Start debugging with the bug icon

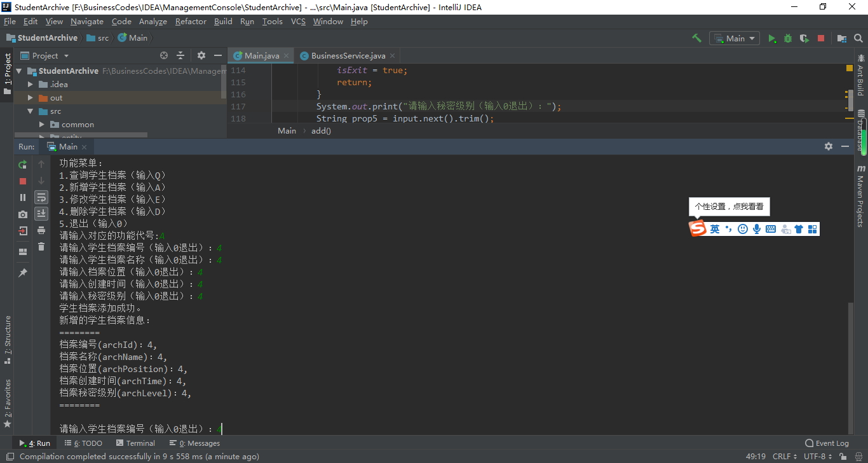(x=788, y=38)
